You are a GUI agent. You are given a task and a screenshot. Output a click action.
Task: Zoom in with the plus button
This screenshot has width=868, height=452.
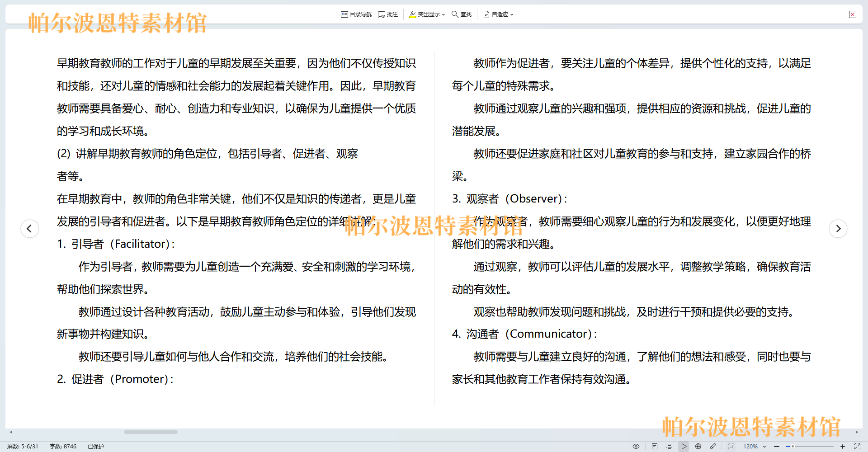(x=843, y=446)
